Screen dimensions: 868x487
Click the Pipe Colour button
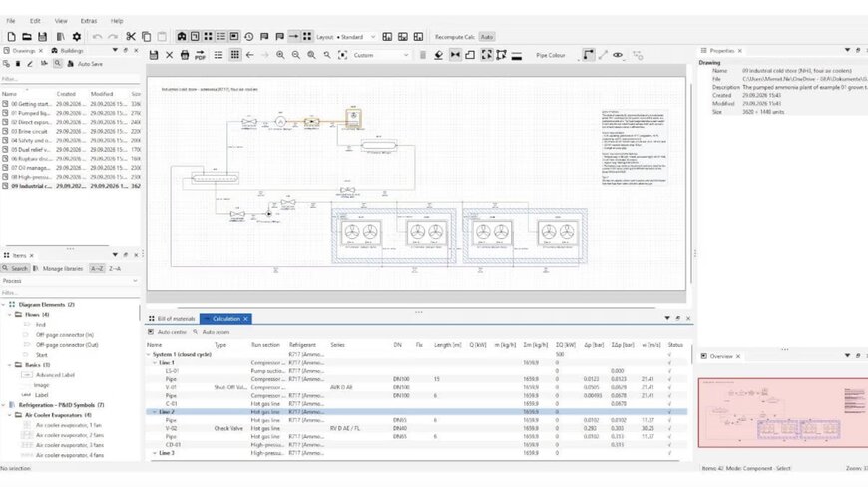click(551, 55)
